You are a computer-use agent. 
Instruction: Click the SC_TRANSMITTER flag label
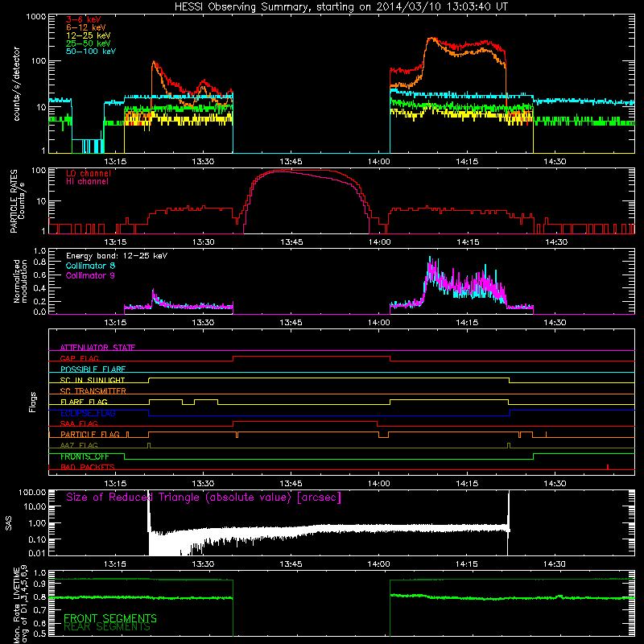93,391
